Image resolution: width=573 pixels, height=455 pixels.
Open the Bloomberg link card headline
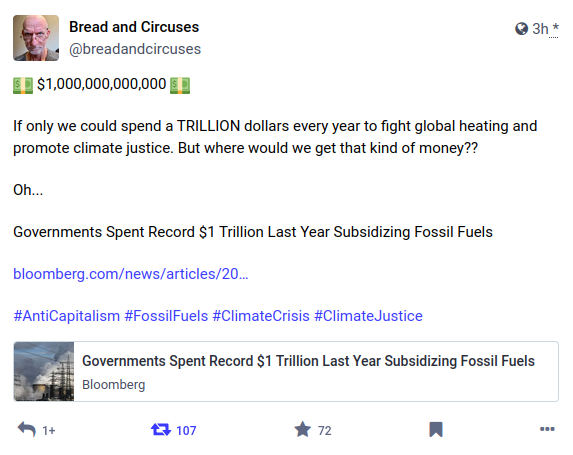308,361
